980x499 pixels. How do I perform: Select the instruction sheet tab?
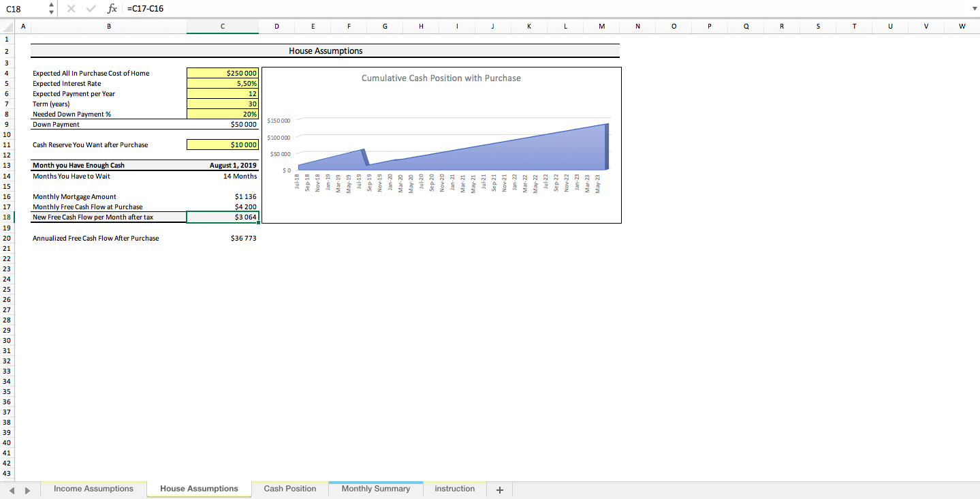pyautogui.click(x=455, y=488)
